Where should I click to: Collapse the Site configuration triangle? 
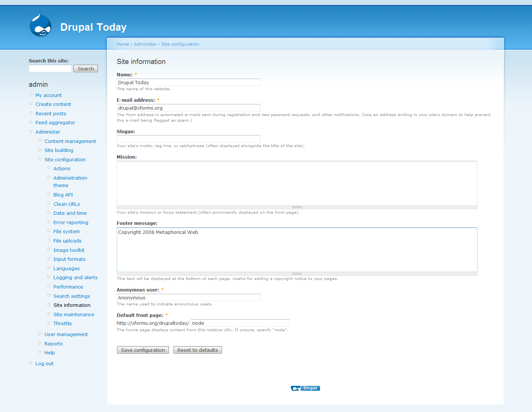pyautogui.click(x=40, y=159)
